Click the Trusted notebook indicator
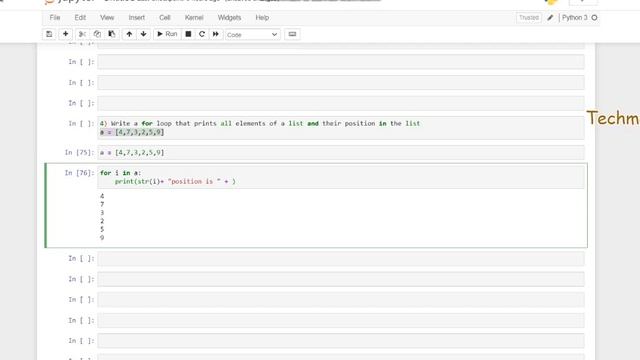The height and width of the screenshot is (360, 640). (x=529, y=18)
